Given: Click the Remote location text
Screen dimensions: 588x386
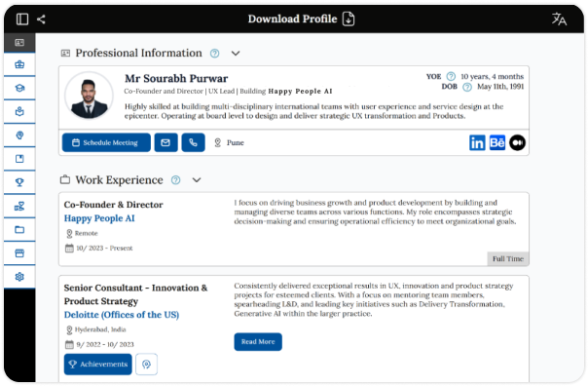Looking at the screenshot, I should pos(87,233).
